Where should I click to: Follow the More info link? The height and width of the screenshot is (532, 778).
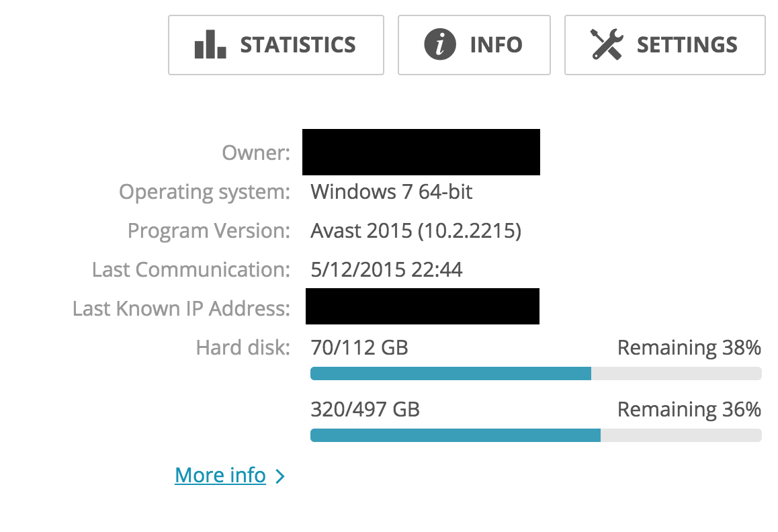pos(220,475)
